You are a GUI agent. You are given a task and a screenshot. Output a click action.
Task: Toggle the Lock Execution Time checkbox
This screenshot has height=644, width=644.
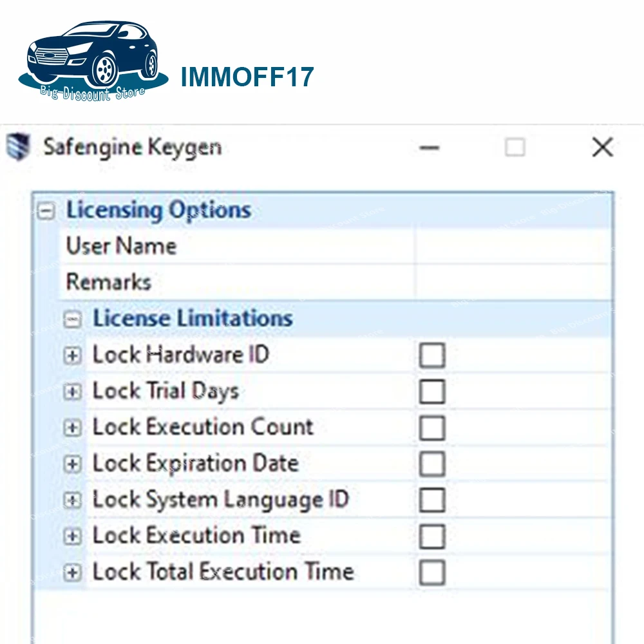click(431, 536)
